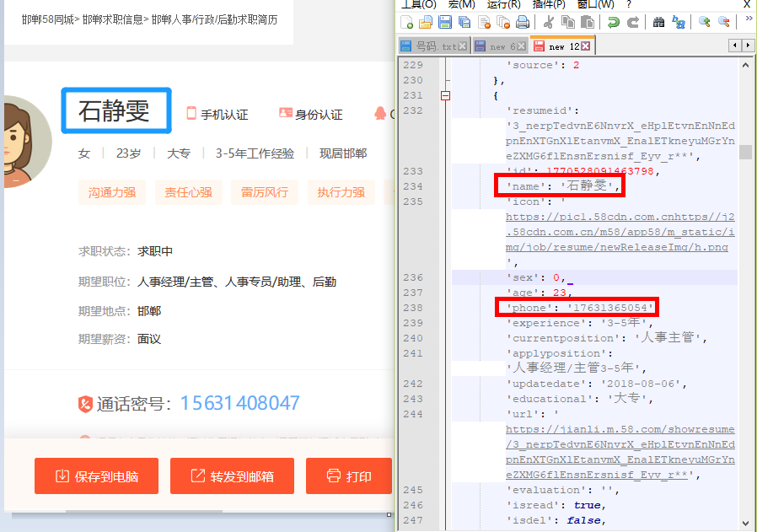
Task: Close the new 12 tab
Action: point(586,46)
